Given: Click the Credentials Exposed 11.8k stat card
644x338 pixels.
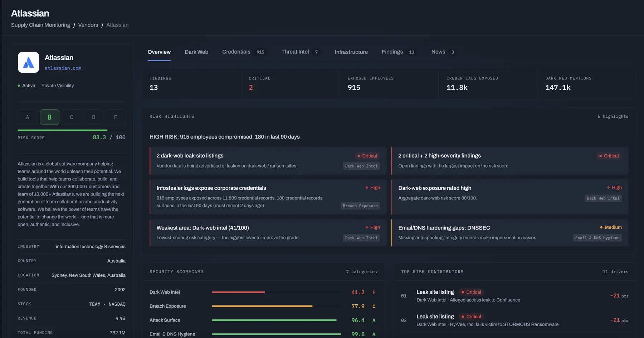Looking at the screenshot, I should (x=488, y=84).
